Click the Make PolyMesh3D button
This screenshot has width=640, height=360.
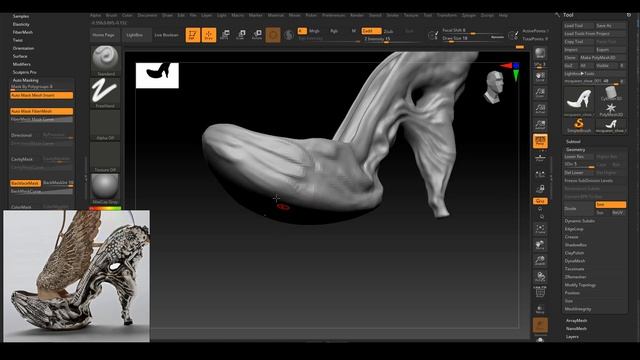click(602, 58)
